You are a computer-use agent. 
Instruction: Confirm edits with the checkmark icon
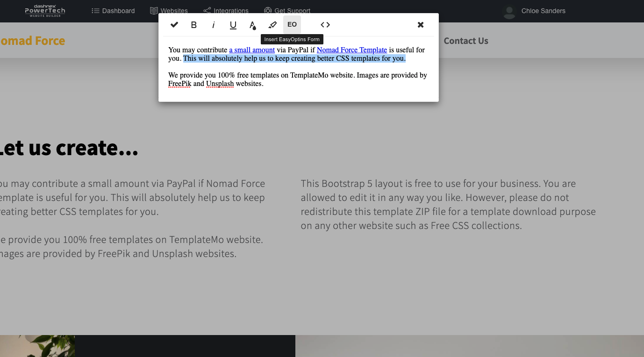pyautogui.click(x=174, y=25)
